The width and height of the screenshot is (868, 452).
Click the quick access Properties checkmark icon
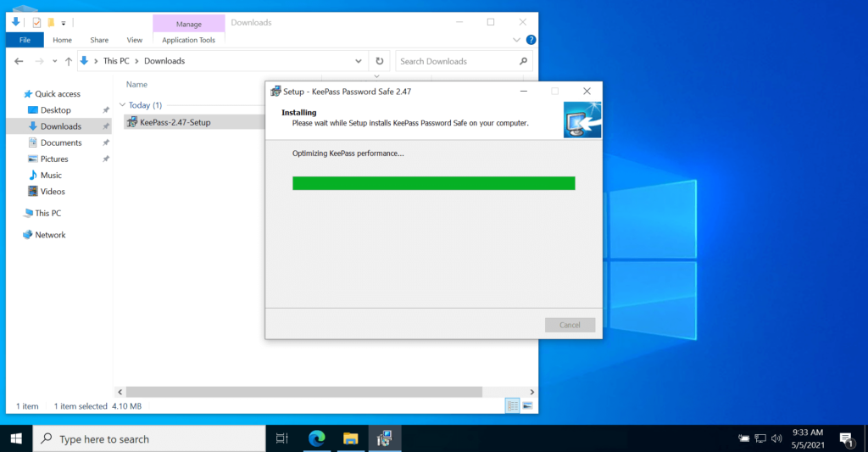point(36,23)
